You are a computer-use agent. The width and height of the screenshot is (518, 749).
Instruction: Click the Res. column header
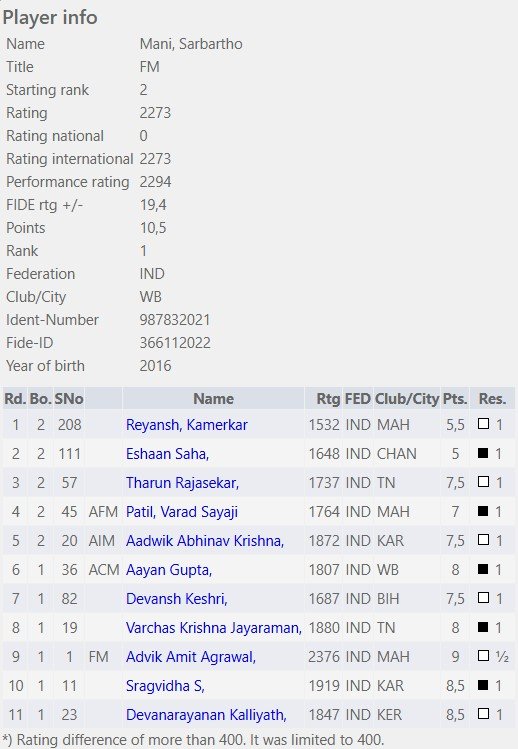[492, 398]
